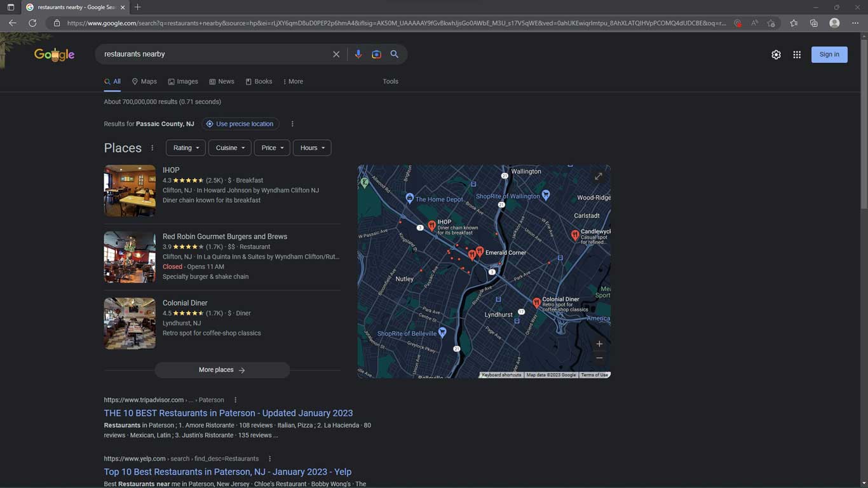Click IHOP pin on the map

[x=431, y=226]
